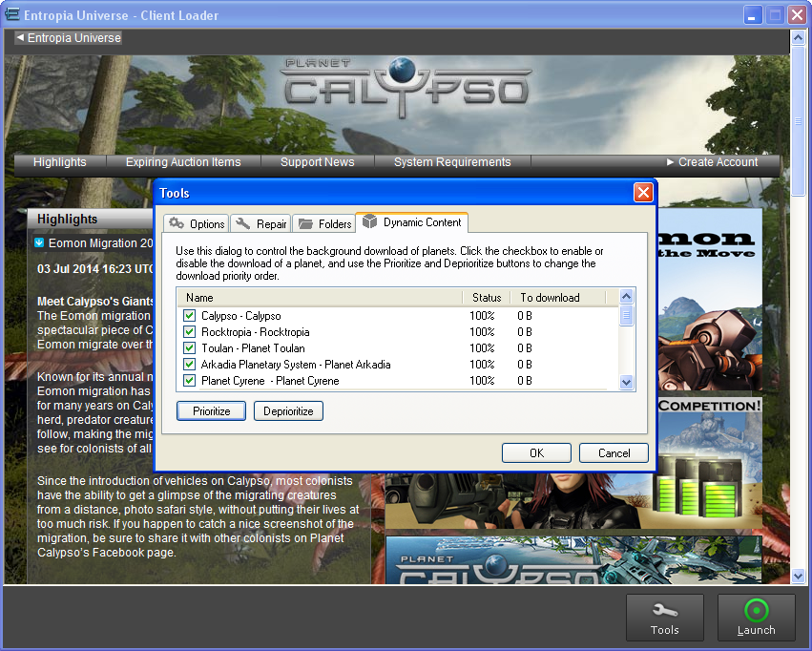Uncheck Rocktropia - Rocktropia
Screen dimensions: 812x651
188,331
